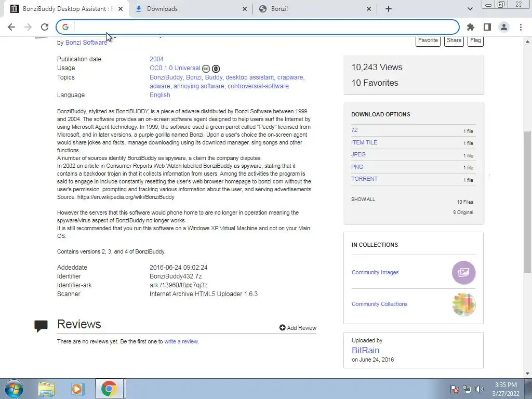Click the write a review link
The width and height of the screenshot is (532, 399).
tap(181, 342)
